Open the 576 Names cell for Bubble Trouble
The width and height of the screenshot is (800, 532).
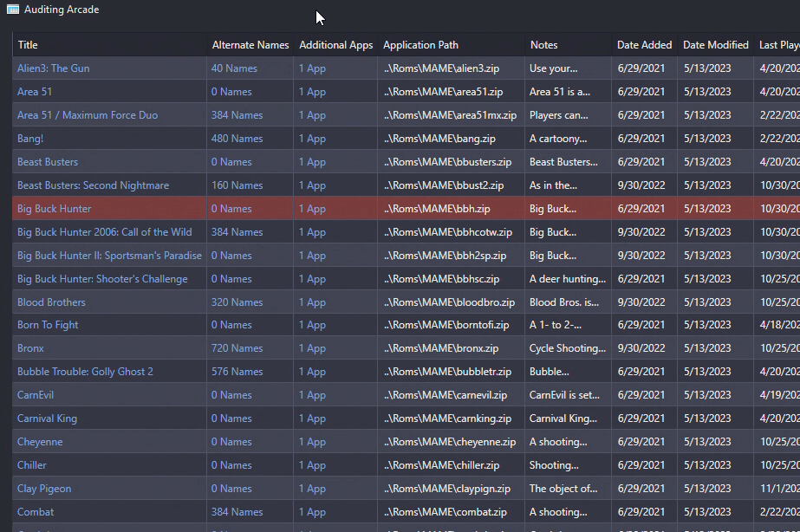237,372
